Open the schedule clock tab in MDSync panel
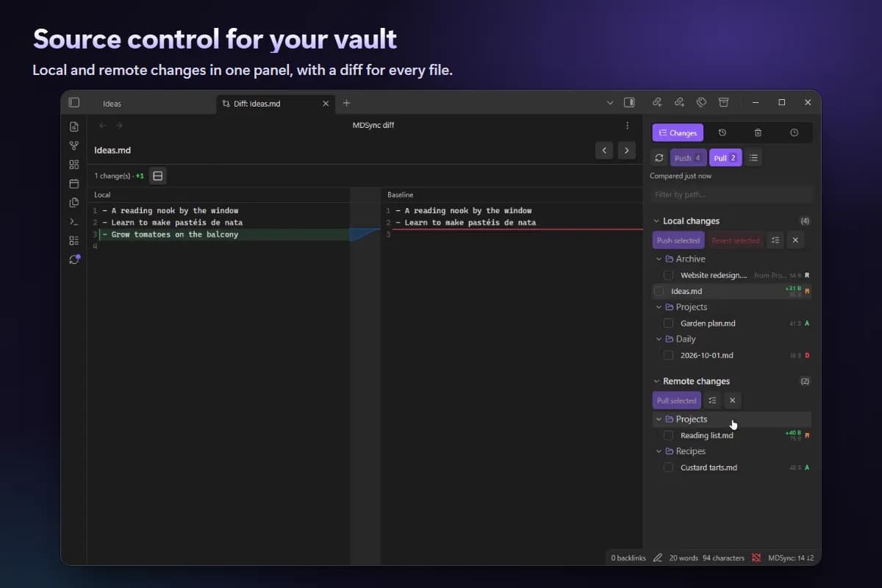The height and width of the screenshot is (588, 882). 794,132
